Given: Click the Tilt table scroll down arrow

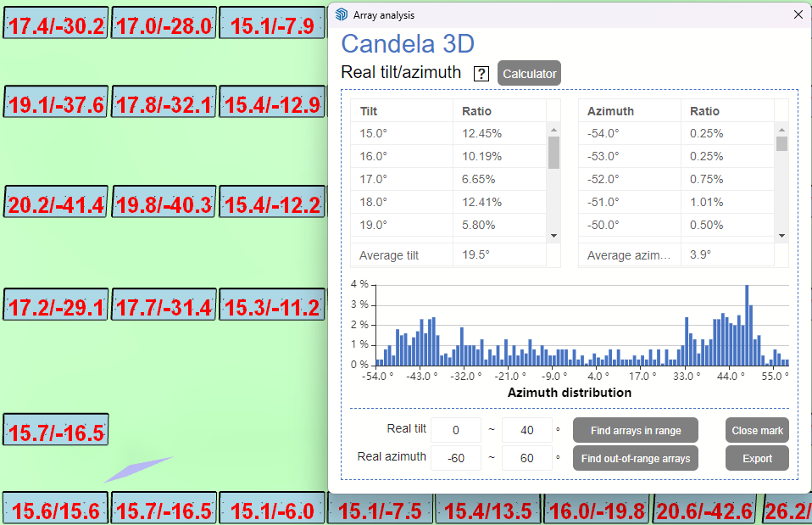Looking at the screenshot, I should point(553,236).
